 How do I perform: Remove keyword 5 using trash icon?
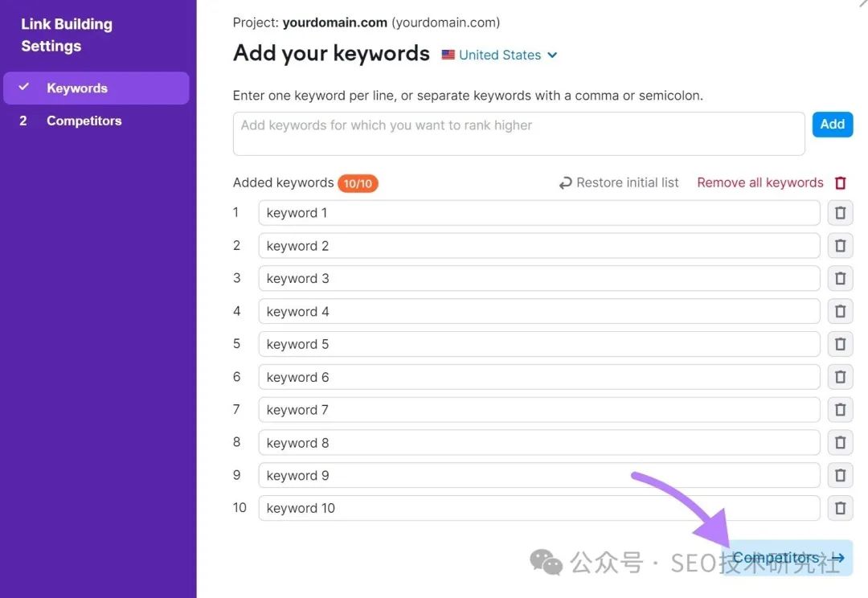[840, 344]
